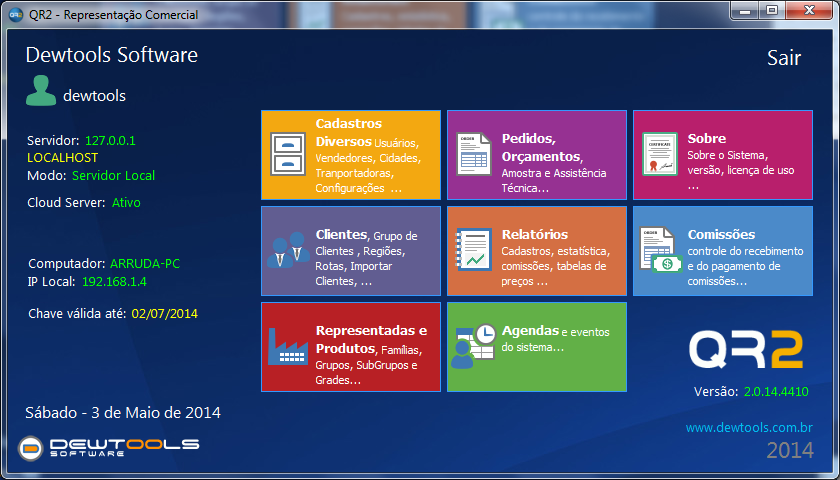Click the money order icon in Comissões

coord(661,249)
